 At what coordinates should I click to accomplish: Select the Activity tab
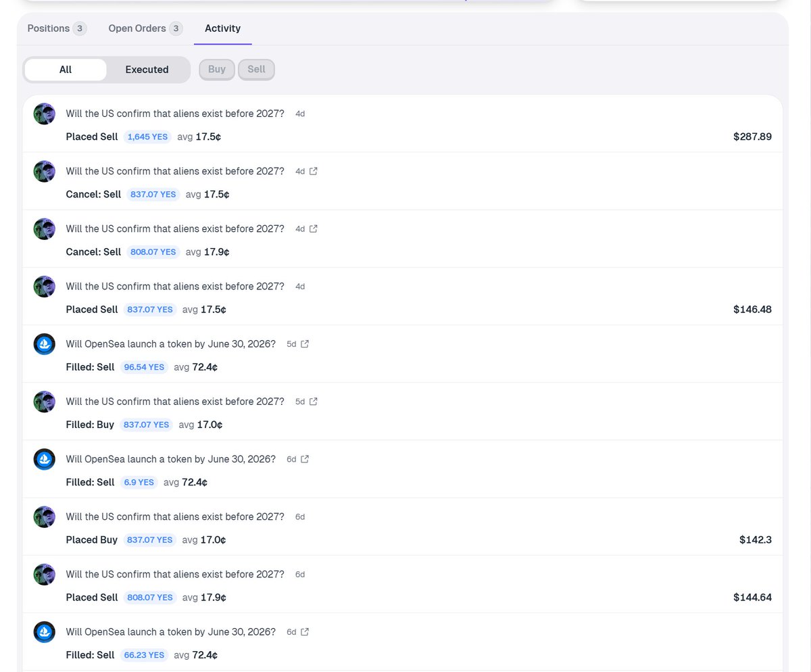222,28
